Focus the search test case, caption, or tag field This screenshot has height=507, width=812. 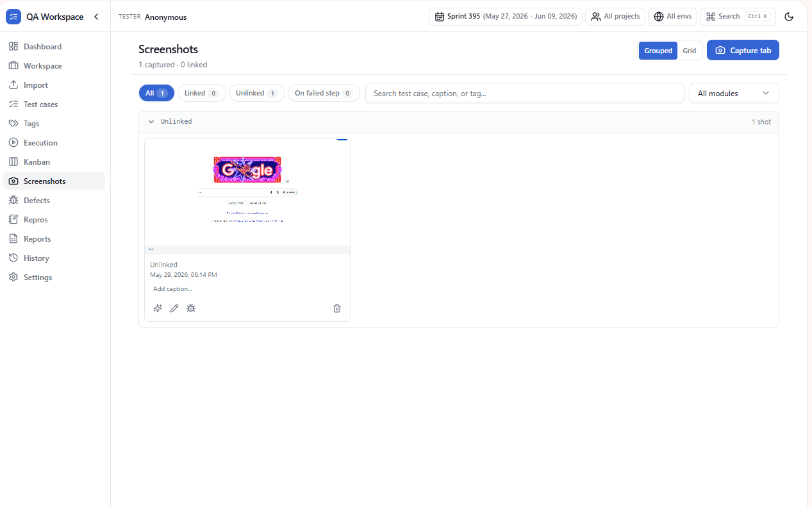coord(525,93)
